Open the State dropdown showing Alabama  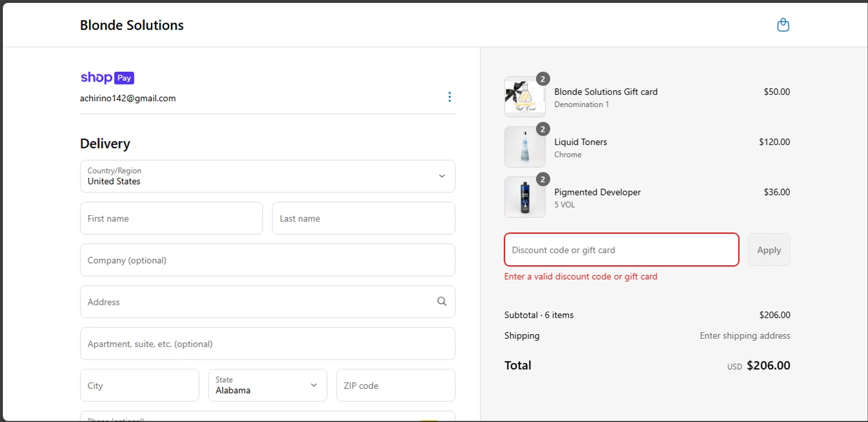click(x=267, y=385)
